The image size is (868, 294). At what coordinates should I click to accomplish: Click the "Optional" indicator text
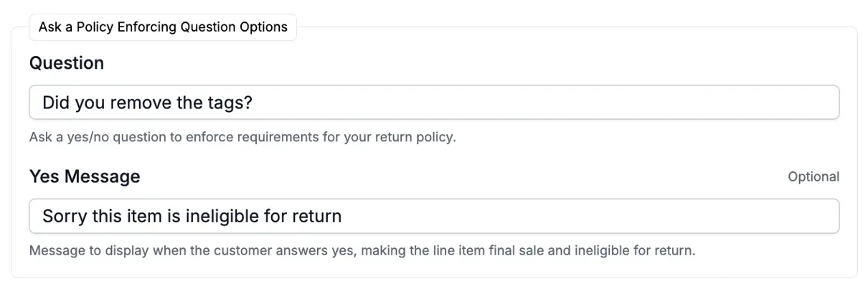813,176
